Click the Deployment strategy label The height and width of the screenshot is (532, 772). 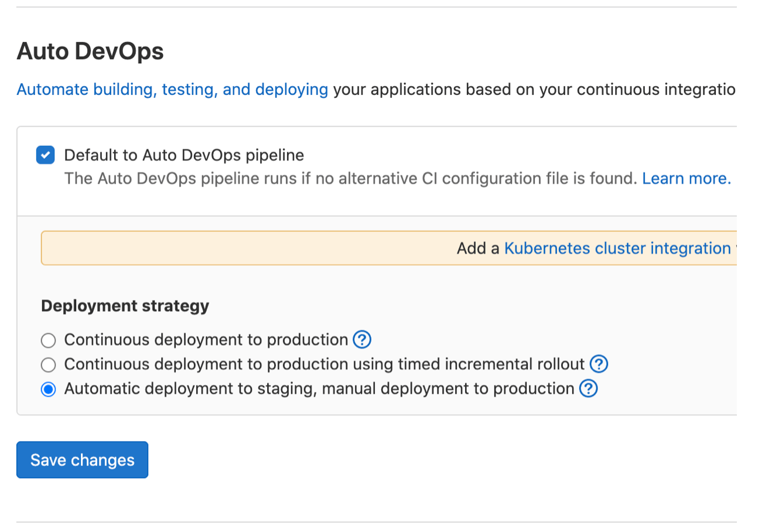pyautogui.click(x=125, y=306)
